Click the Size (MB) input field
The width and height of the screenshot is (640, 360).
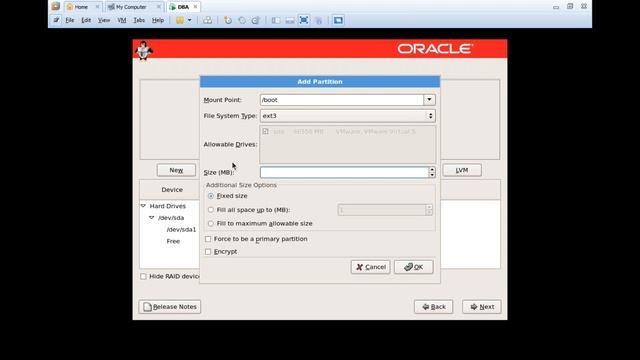click(x=344, y=172)
